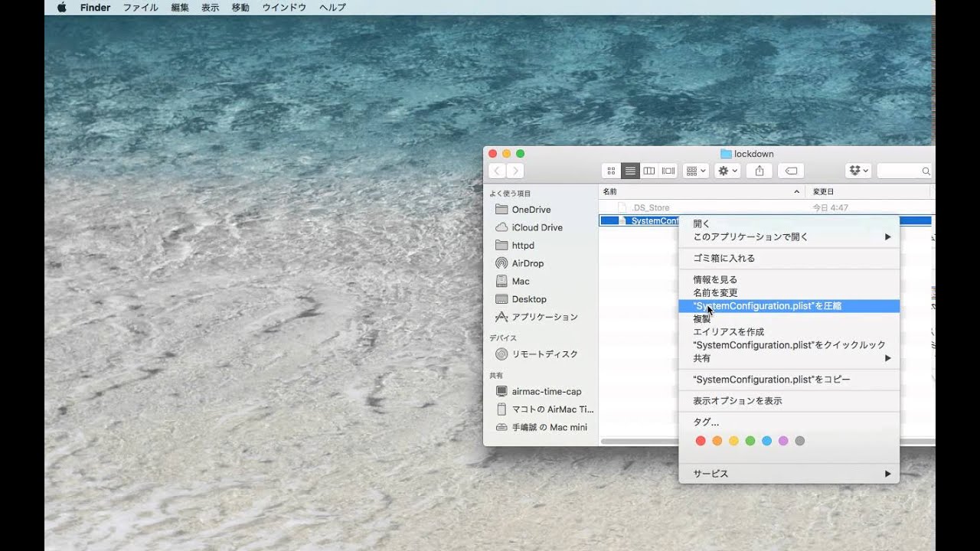Open the arrange items dropdown
The height and width of the screenshot is (551, 980).
696,171
